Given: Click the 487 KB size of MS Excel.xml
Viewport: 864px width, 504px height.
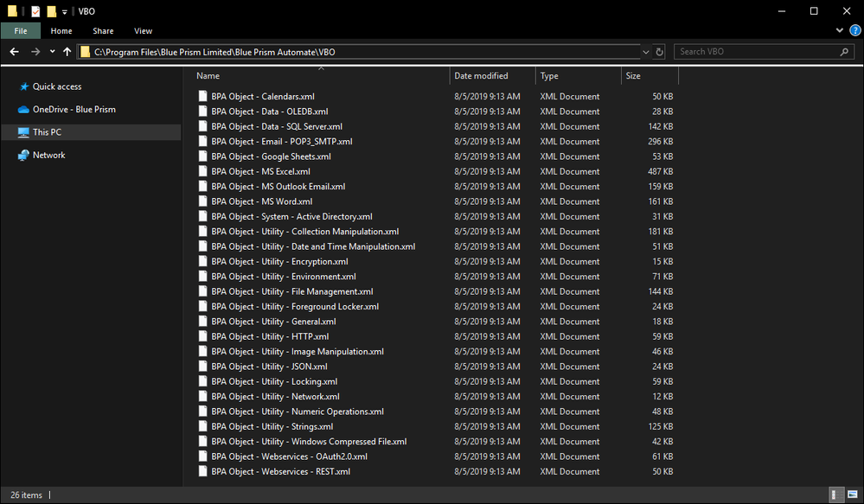Looking at the screenshot, I should click(x=660, y=171).
